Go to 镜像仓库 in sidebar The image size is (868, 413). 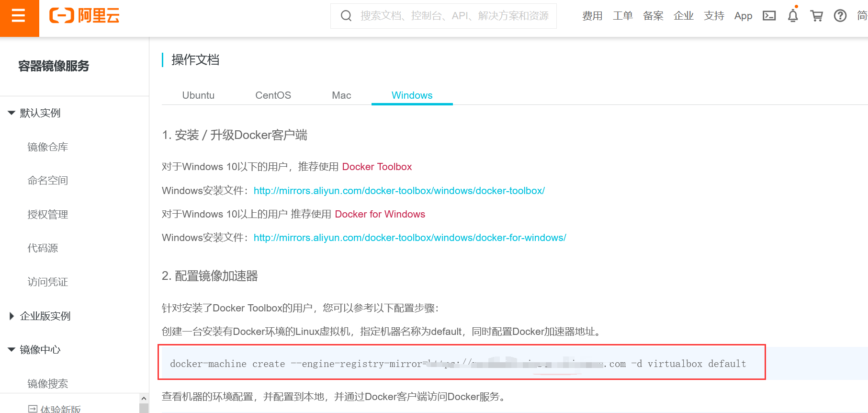tap(48, 147)
